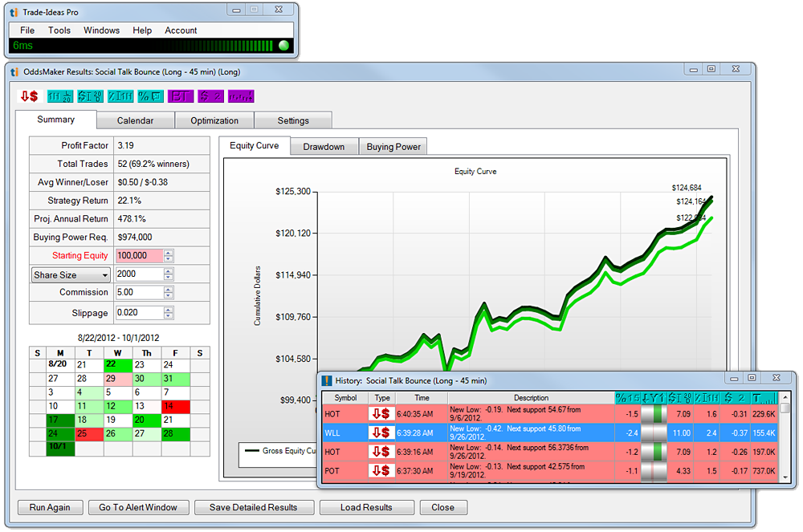Open the Tools menu
Screen dimensions: 803x532
[59, 30]
